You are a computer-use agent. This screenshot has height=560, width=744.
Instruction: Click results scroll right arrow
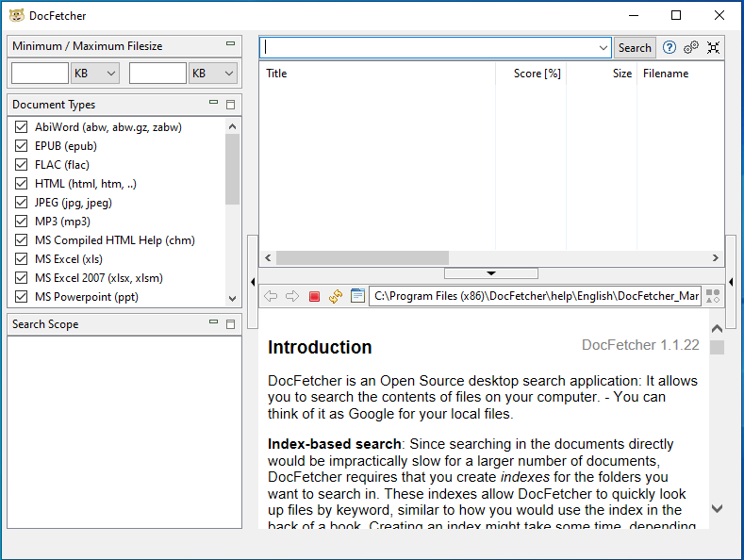(715, 257)
